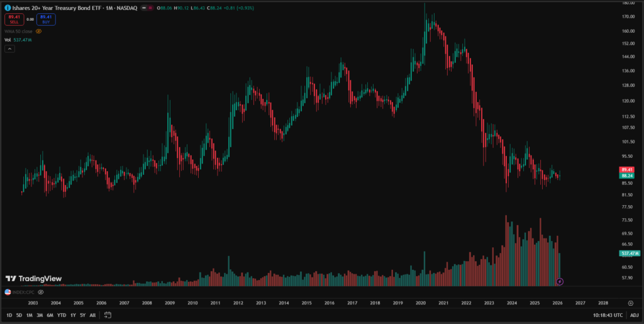Click the 2003 label on time axis
This screenshot has width=644, height=324.
(x=33, y=303)
